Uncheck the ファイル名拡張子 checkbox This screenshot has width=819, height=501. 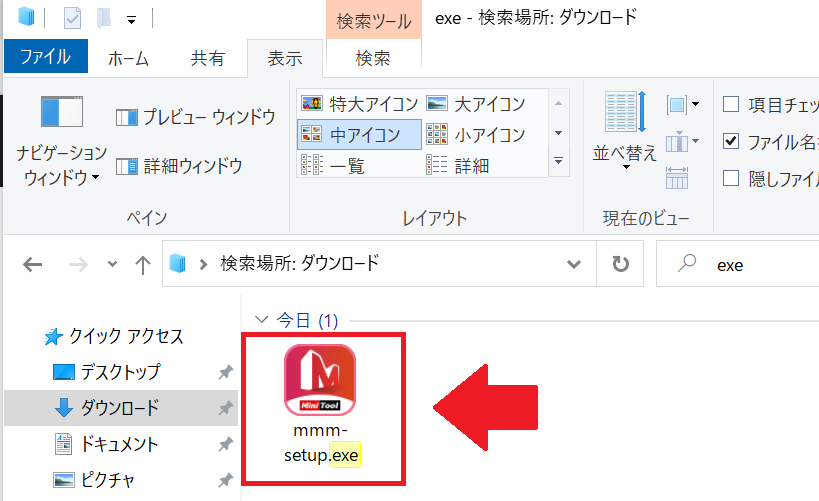731,141
